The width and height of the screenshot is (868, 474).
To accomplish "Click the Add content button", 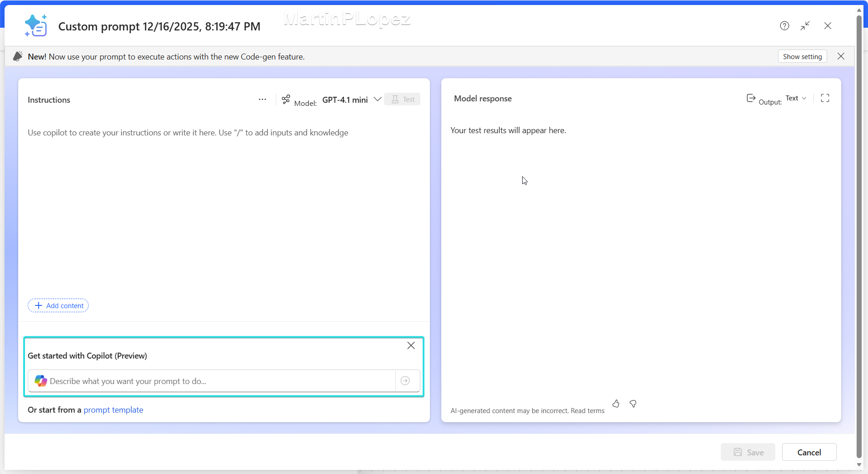I will pos(58,305).
